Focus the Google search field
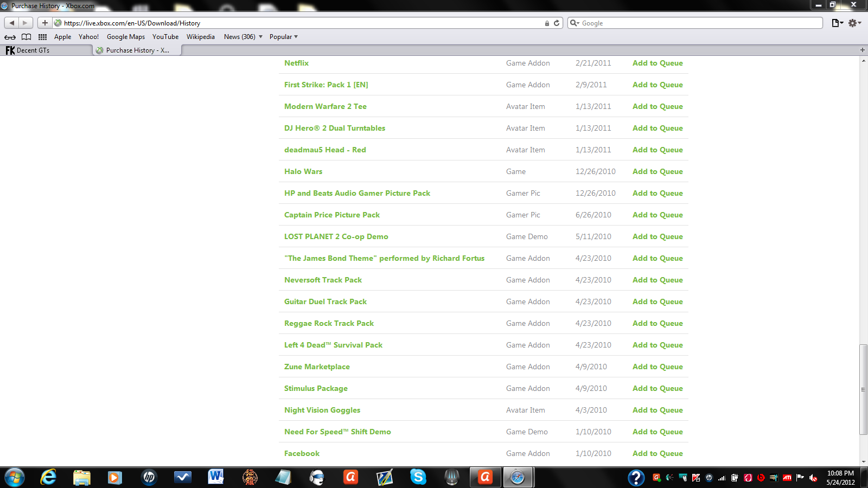868x488 pixels. [695, 23]
